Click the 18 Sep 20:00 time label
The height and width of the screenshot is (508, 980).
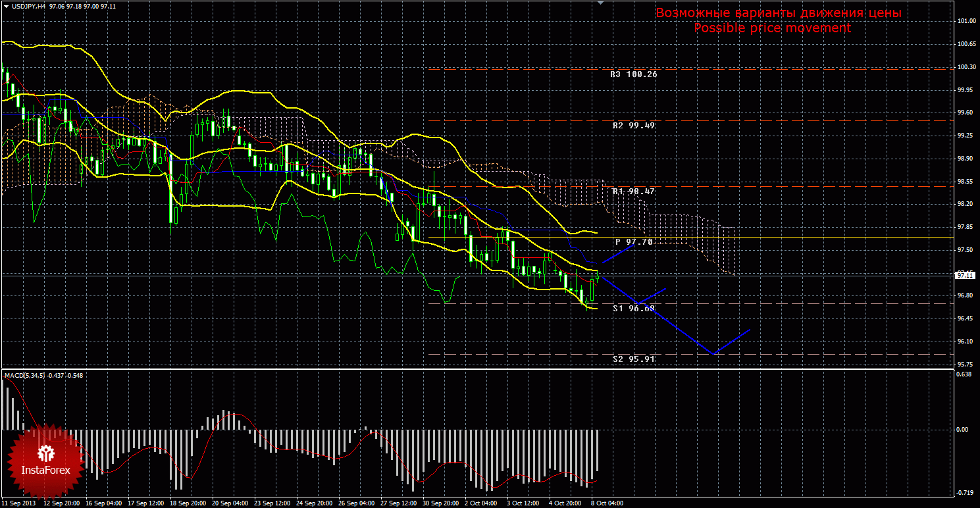(x=188, y=503)
